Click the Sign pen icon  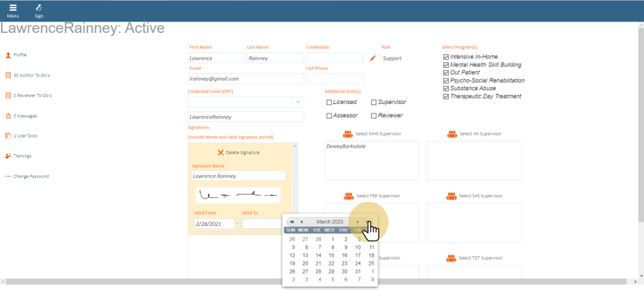pos(39,8)
